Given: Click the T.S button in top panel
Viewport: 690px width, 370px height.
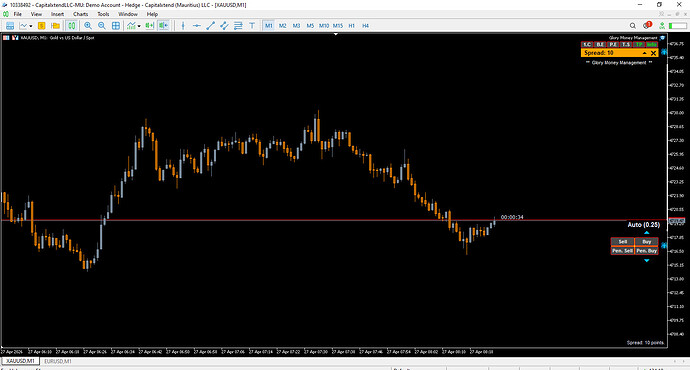Looking at the screenshot, I should [626, 44].
